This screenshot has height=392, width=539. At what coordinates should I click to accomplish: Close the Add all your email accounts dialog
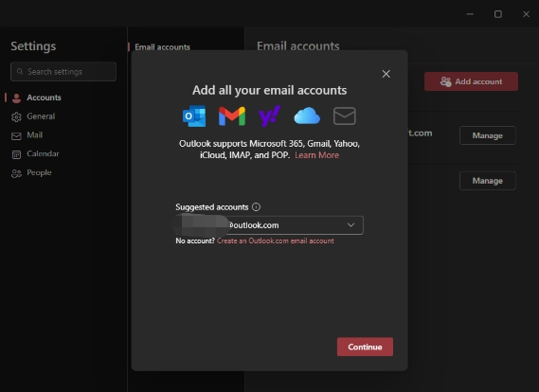click(x=386, y=74)
